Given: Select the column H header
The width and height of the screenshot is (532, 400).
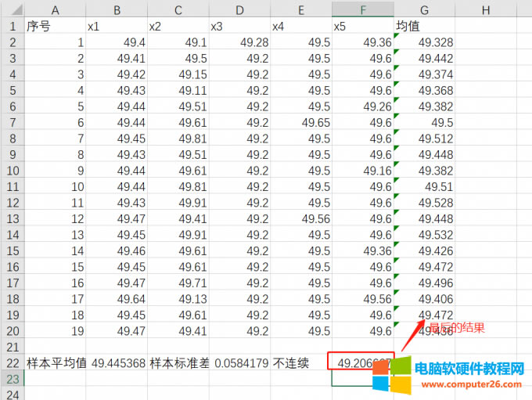Looking at the screenshot, I should (x=485, y=9).
